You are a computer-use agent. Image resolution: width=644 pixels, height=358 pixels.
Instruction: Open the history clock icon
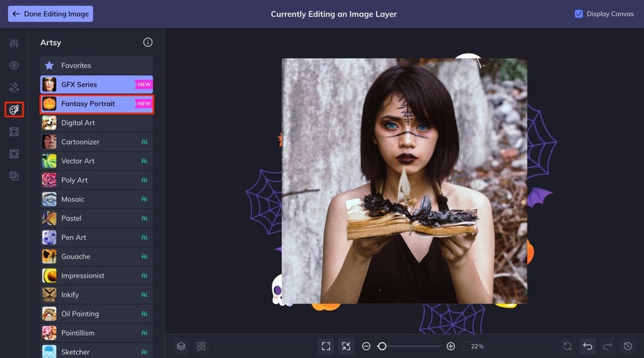point(628,346)
